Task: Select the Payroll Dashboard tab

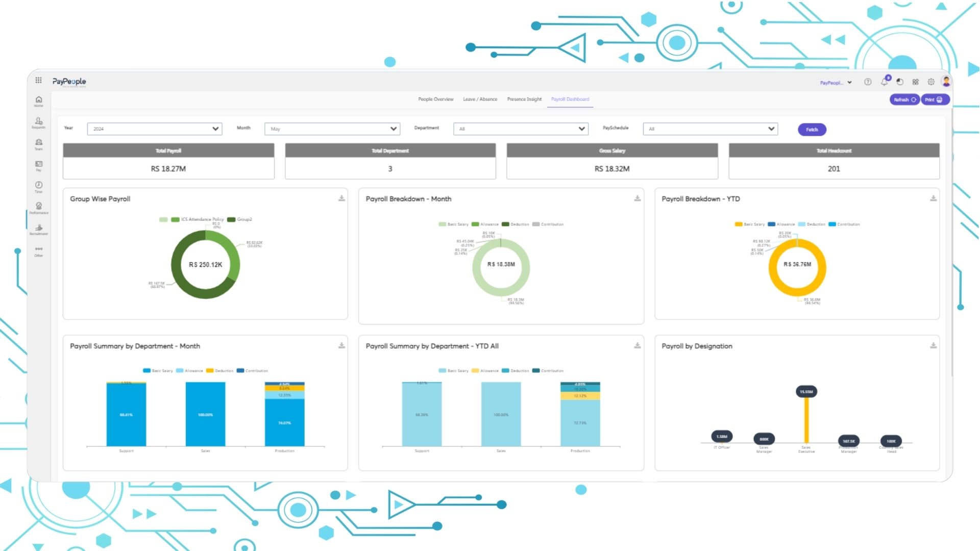Action: point(570,99)
